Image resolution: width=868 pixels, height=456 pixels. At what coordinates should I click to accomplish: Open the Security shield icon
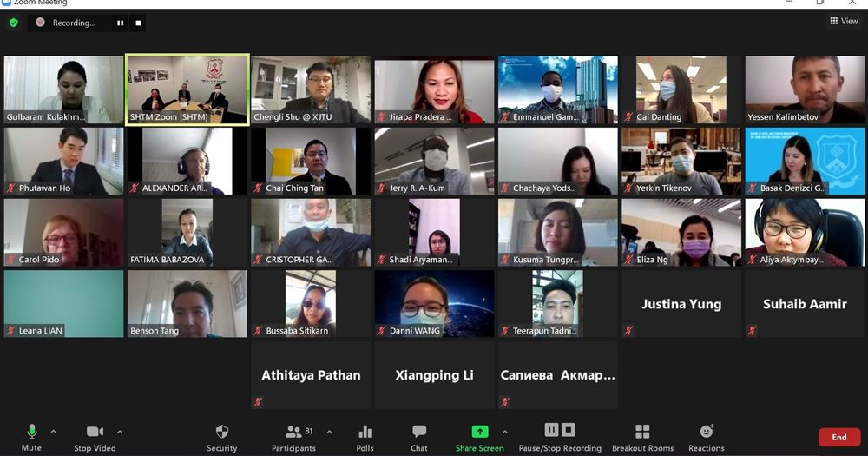(222, 432)
